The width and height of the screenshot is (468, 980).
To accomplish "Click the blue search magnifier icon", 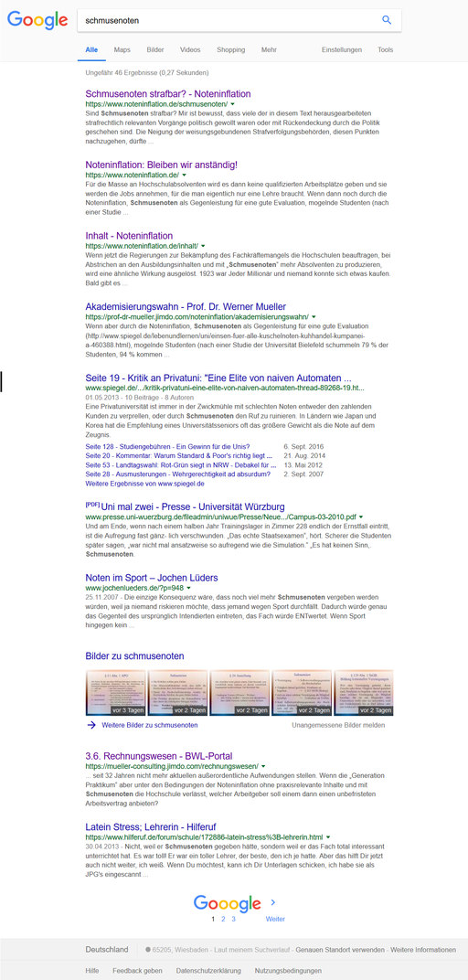I will click(387, 20).
